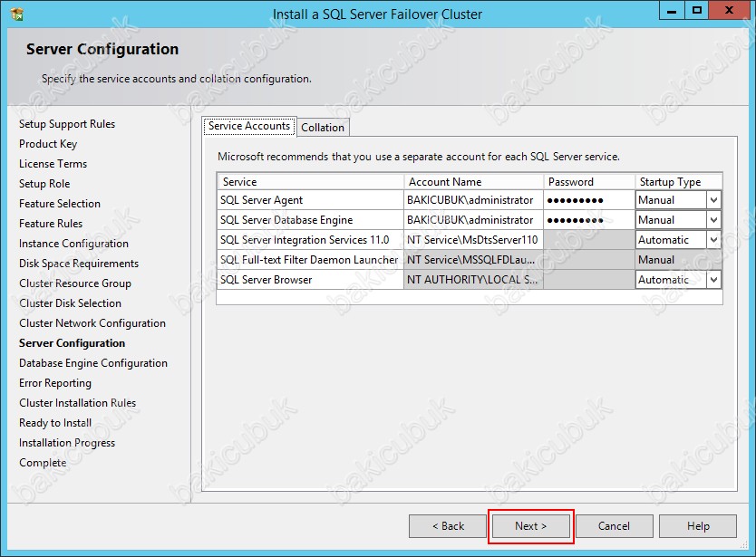Click password field for SQL Server Database Engine
The height and width of the screenshot is (557, 756).
589,220
